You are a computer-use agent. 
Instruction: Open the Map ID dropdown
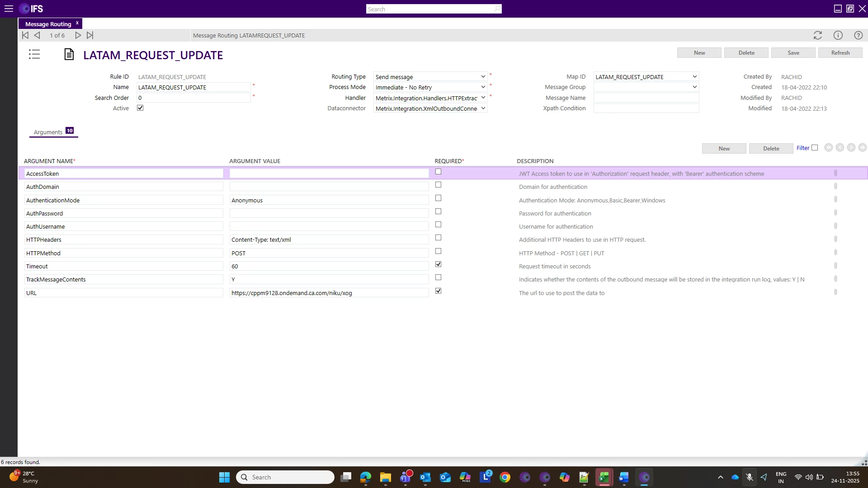click(x=694, y=77)
